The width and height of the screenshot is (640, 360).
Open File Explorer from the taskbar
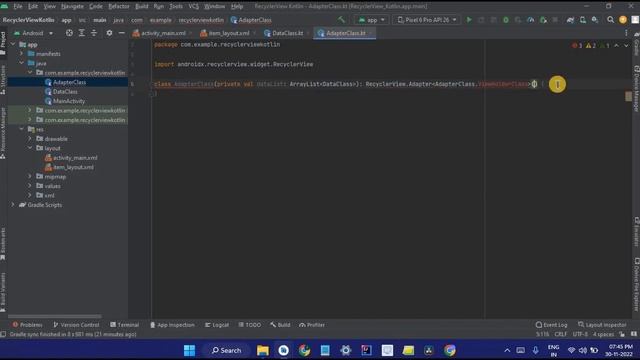point(263,350)
